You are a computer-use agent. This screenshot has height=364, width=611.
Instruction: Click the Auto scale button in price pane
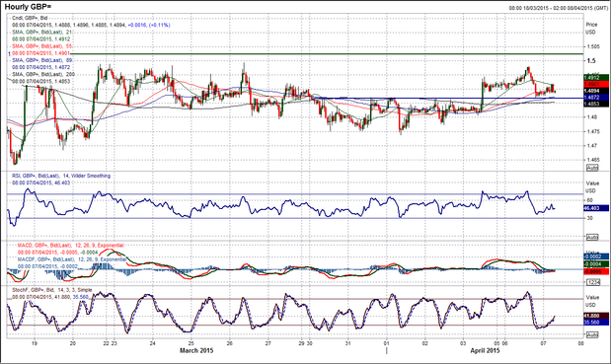tap(592, 168)
